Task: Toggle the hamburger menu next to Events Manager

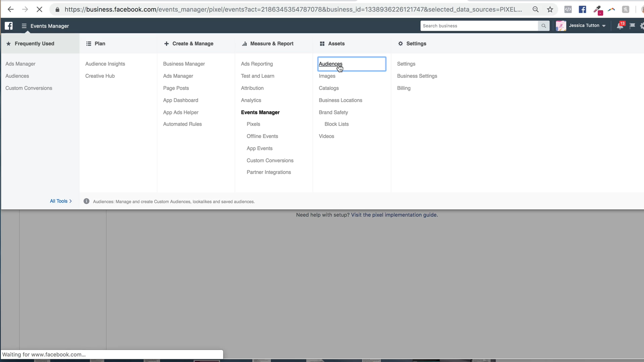Action: tap(24, 26)
